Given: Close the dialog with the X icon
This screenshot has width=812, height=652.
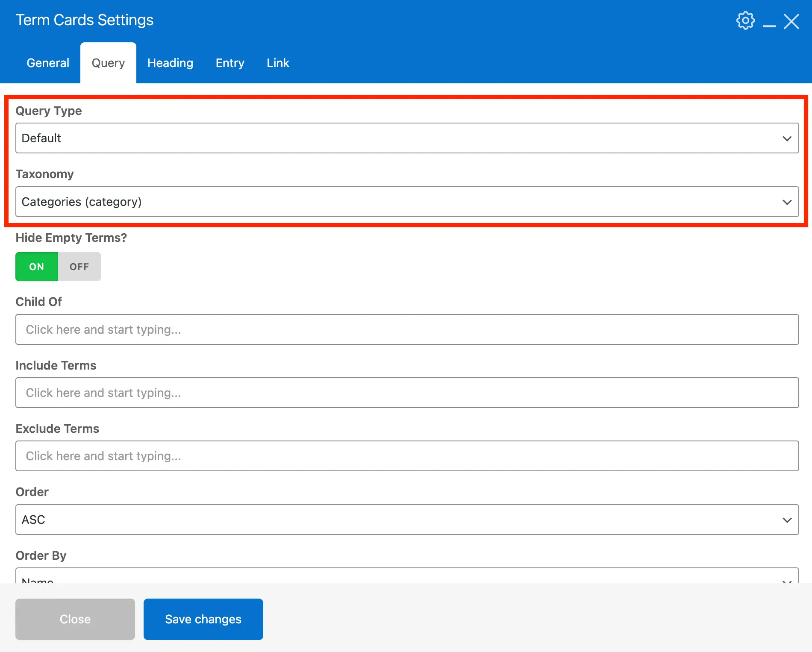Looking at the screenshot, I should coord(792,21).
